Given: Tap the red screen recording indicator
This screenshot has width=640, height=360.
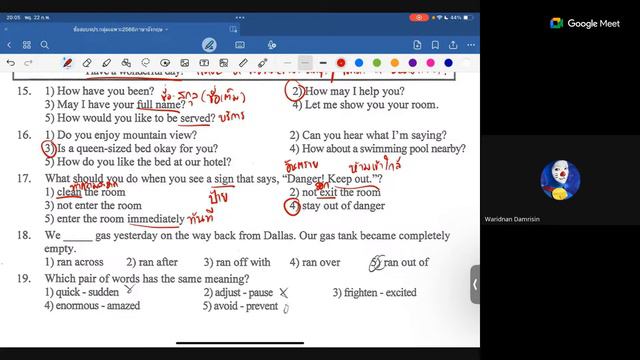Looking at the screenshot, I should point(419,18).
